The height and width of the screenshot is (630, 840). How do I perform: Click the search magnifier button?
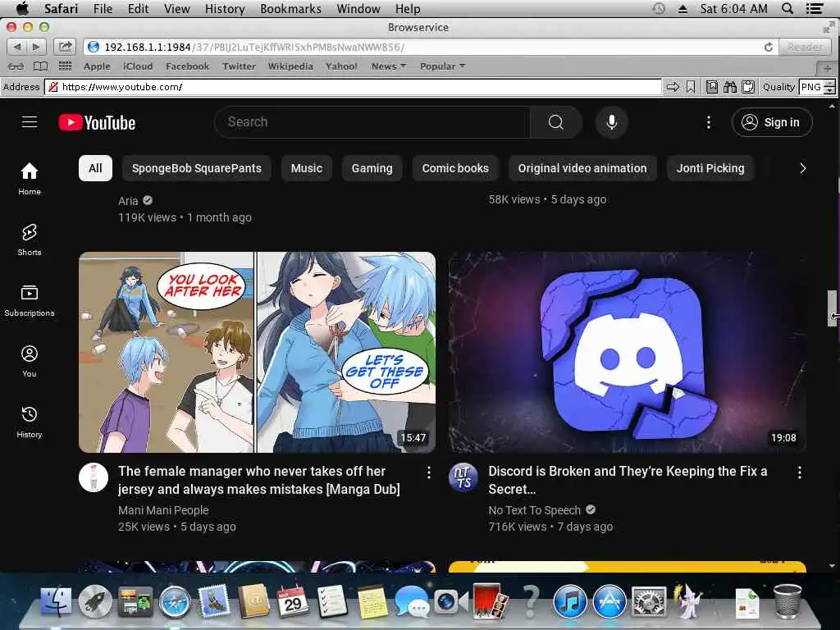pos(555,122)
